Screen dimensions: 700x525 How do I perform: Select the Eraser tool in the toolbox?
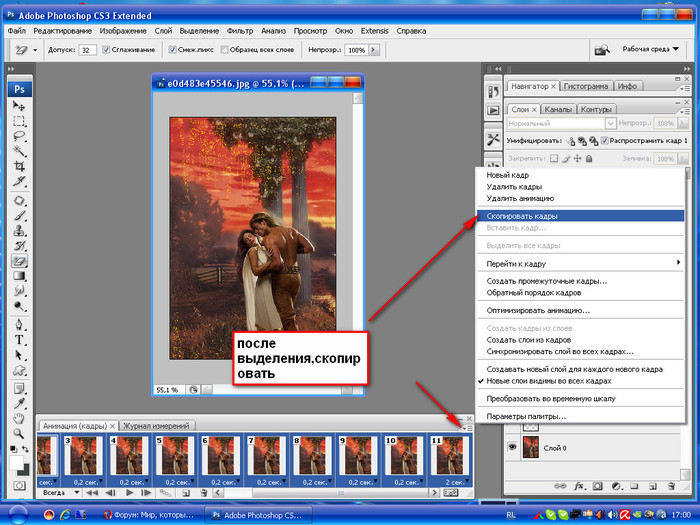click(19, 261)
